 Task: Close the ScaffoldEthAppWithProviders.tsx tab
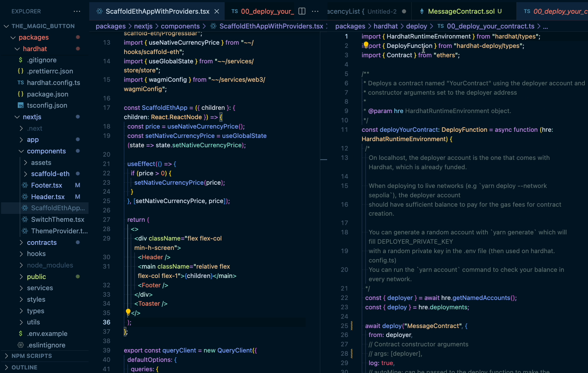(217, 12)
